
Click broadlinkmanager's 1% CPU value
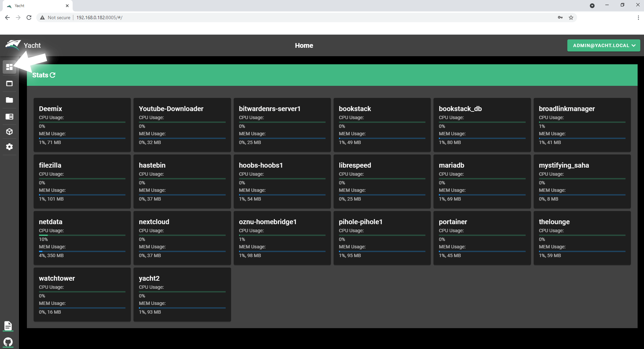(x=542, y=126)
